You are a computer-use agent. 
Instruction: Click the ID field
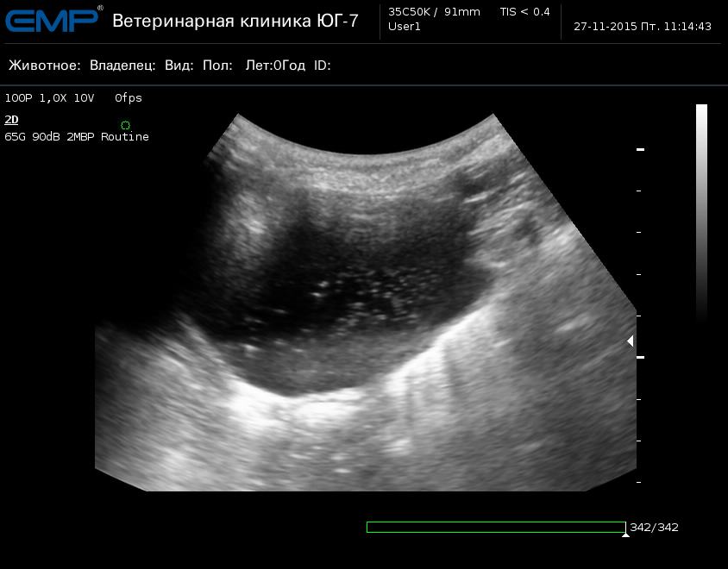tap(322, 66)
